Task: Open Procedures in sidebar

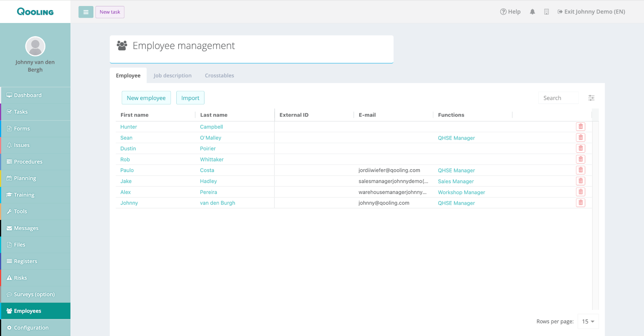Action: point(35,162)
